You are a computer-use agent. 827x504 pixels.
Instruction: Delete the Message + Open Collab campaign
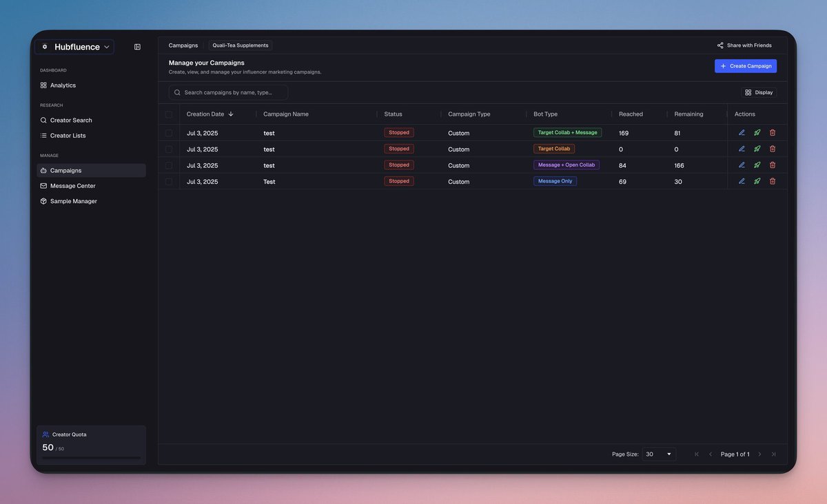click(772, 165)
